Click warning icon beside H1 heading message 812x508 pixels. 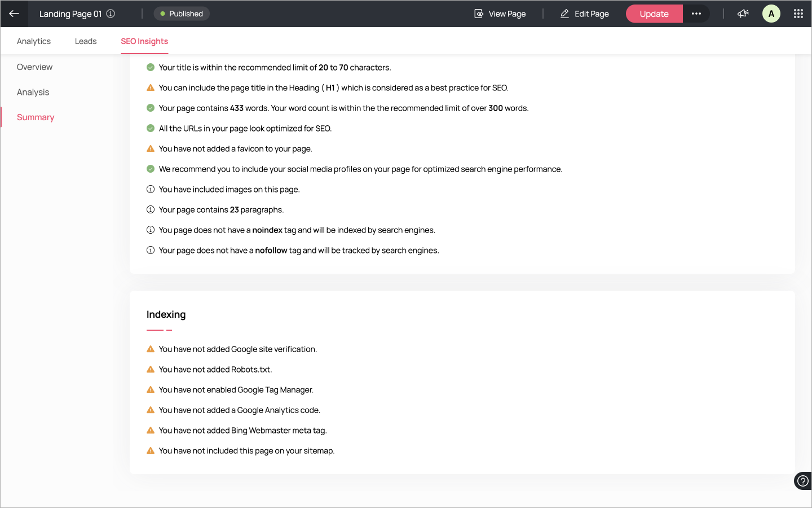[151, 87]
